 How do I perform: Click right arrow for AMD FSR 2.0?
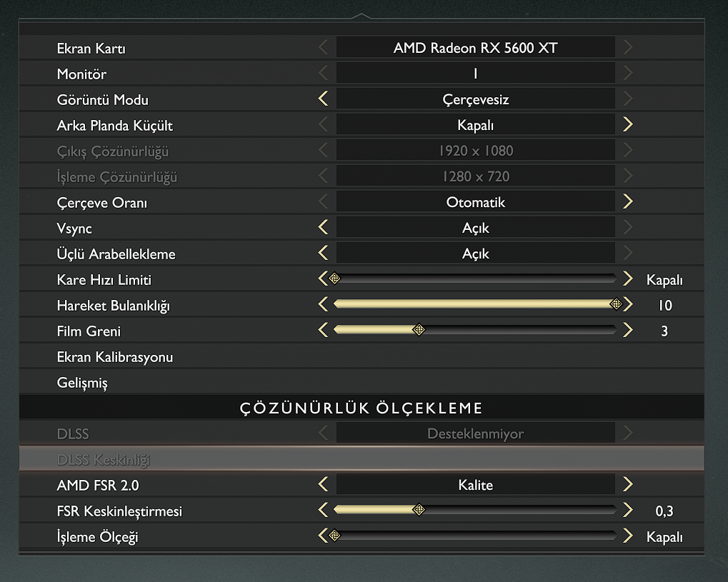pos(627,485)
